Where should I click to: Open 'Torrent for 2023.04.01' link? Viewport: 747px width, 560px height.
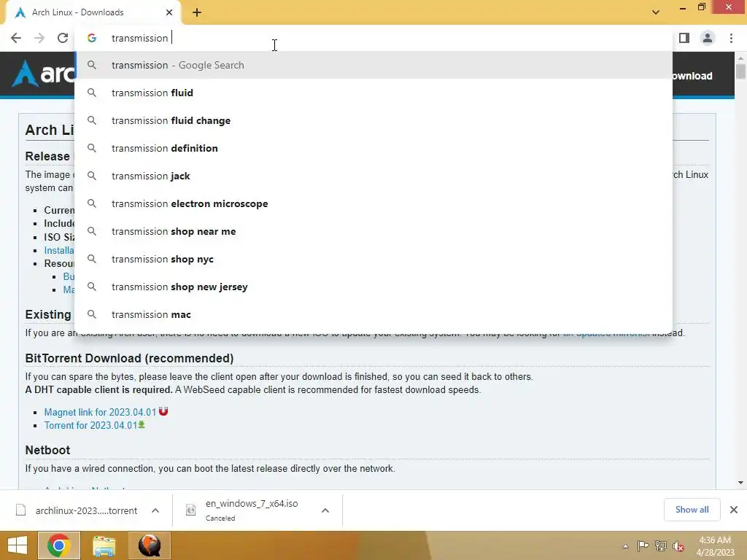90,426
